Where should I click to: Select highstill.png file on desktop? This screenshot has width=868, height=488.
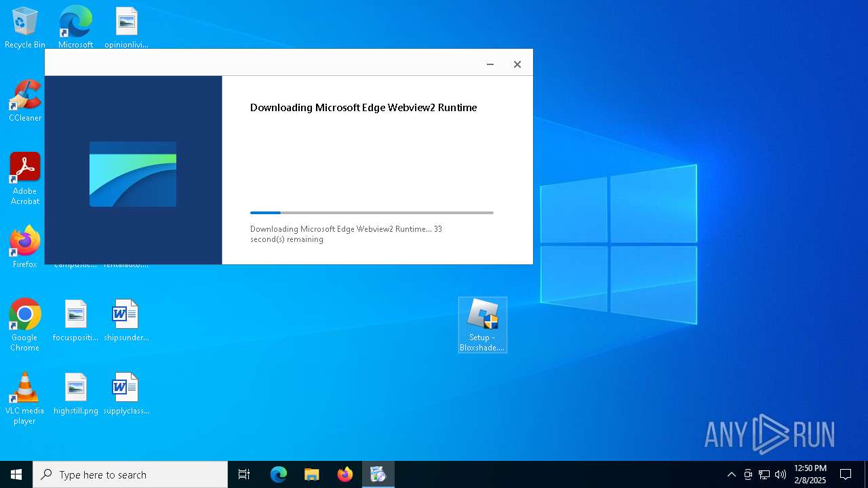pyautogui.click(x=75, y=394)
